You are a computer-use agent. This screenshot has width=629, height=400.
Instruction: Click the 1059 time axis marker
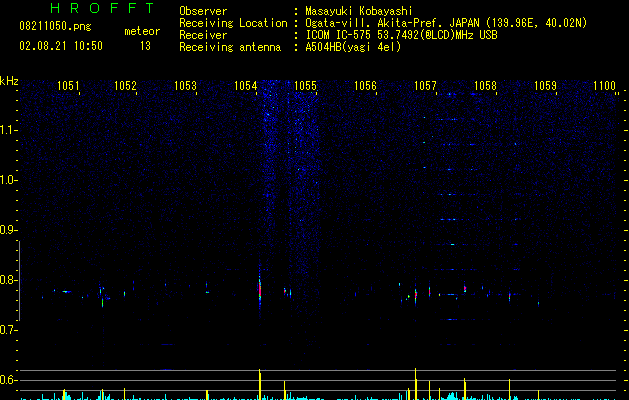[546, 86]
